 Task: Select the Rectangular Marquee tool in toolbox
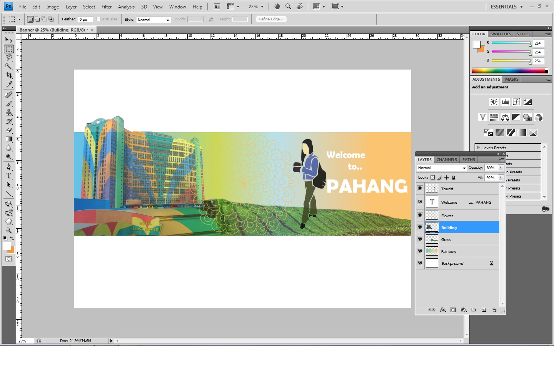tap(9, 49)
